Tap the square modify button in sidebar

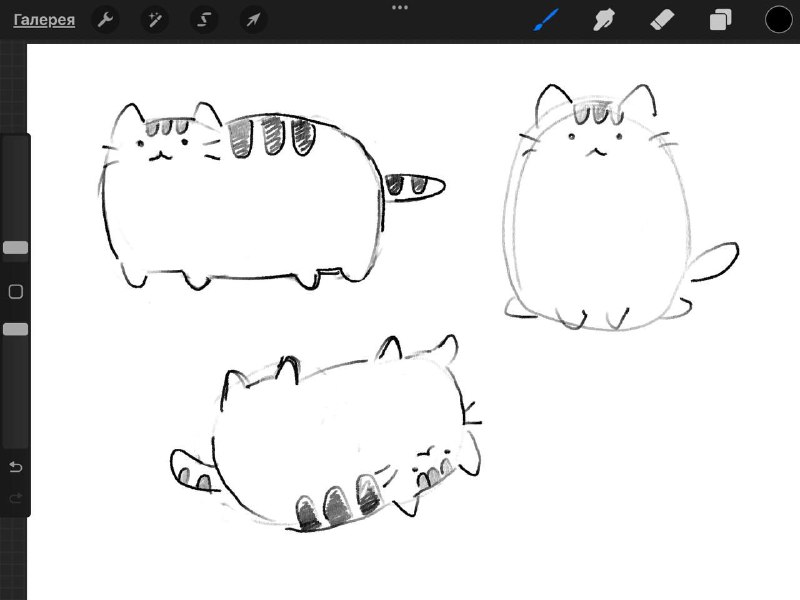(x=16, y=291)
